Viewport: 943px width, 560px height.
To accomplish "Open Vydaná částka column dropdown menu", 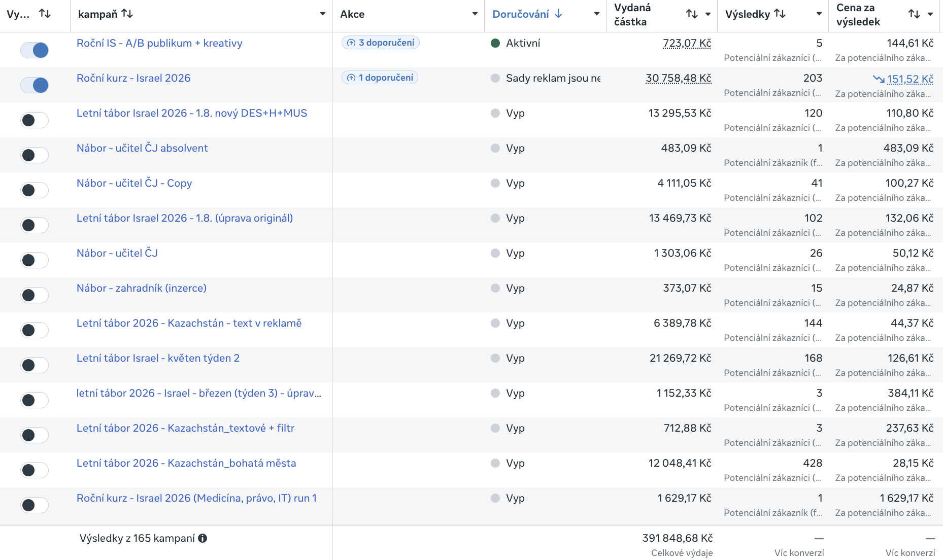I will (708, 14).
